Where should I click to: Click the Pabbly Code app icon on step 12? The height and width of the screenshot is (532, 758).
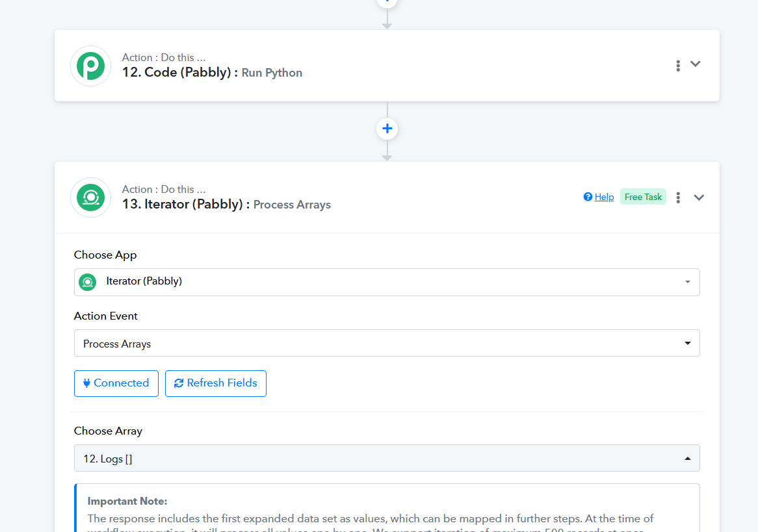click(x=91, y=66)
